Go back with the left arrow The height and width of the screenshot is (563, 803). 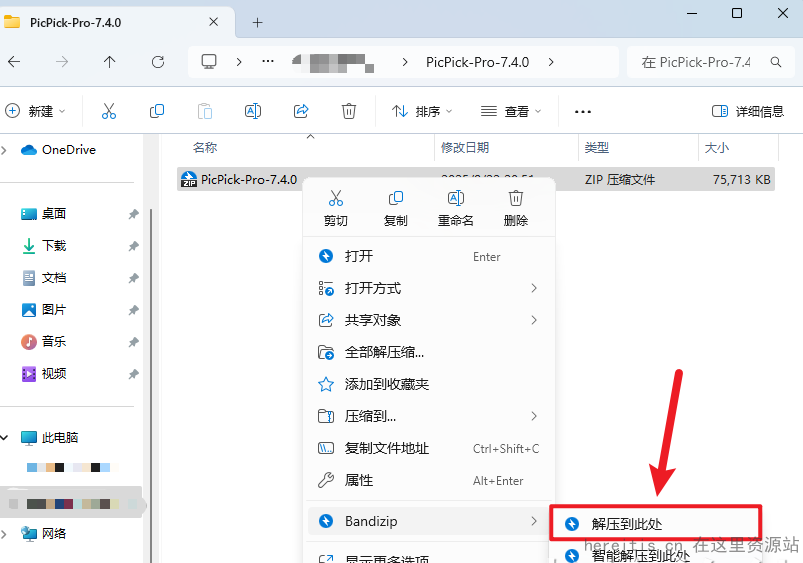14,62
